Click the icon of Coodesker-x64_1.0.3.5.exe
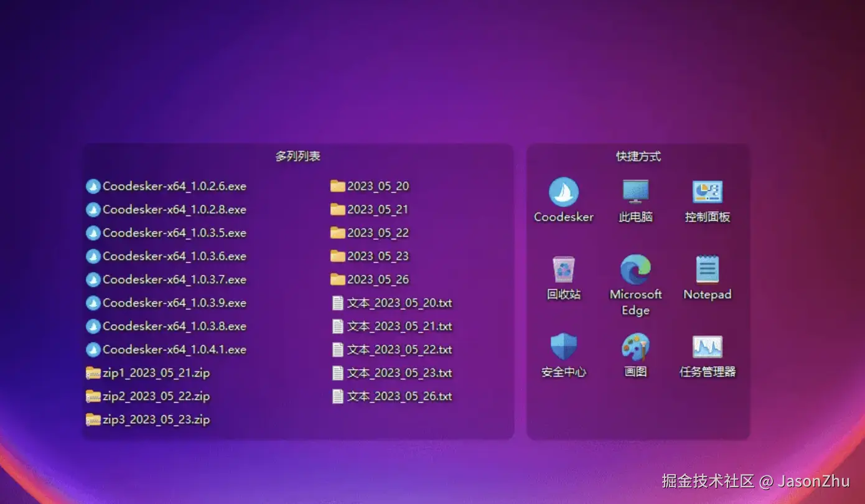Screen dimensions: 865x504 93,233
